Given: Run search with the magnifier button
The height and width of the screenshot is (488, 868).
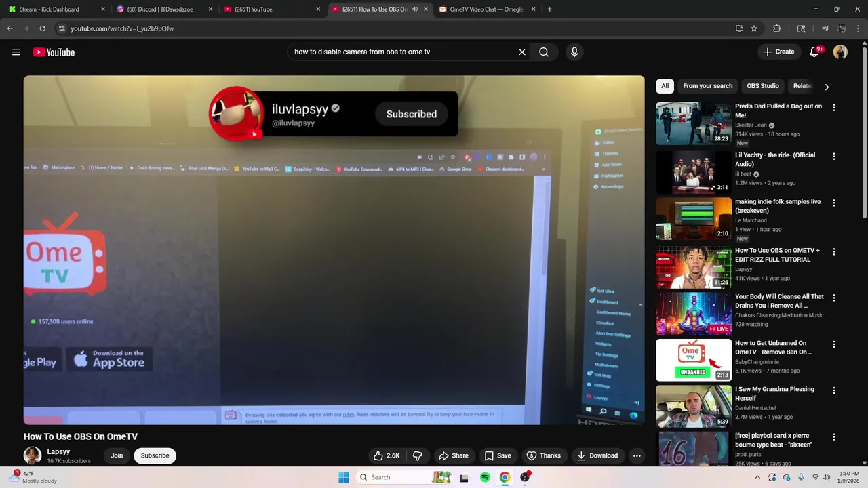Looking at the screenshot, I should click(x=544, y=52).
